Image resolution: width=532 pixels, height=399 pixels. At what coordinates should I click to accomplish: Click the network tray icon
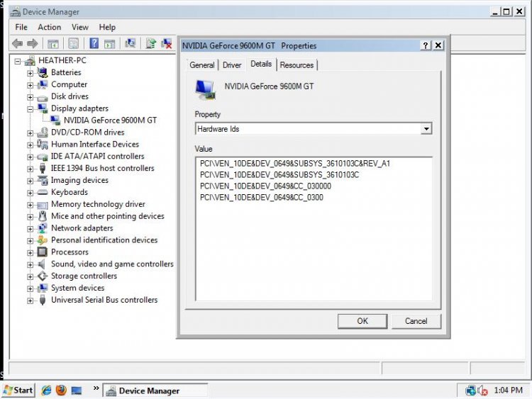[x=470, y=390]
